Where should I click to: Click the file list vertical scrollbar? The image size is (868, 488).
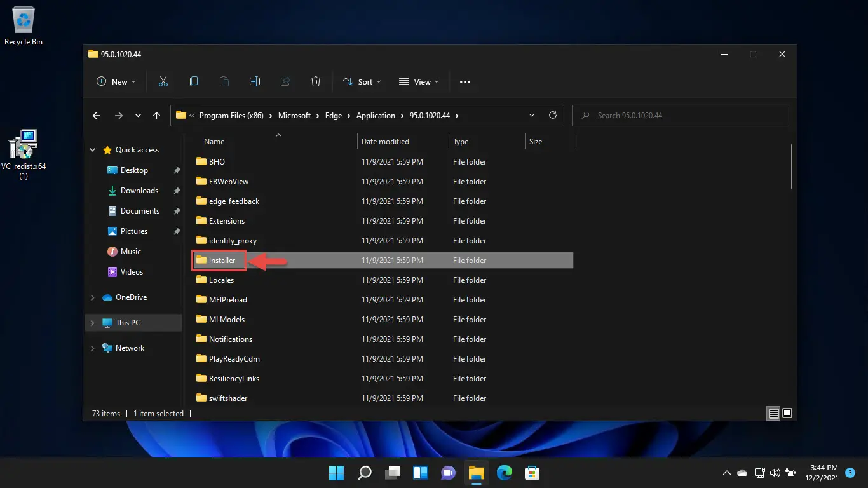tap(792, 166)
